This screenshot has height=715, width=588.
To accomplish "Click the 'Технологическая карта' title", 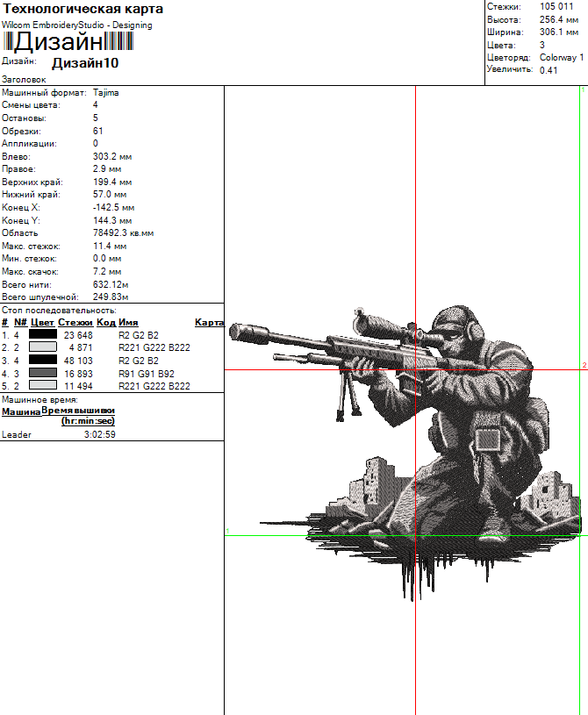I will click(x=83, y=9).
